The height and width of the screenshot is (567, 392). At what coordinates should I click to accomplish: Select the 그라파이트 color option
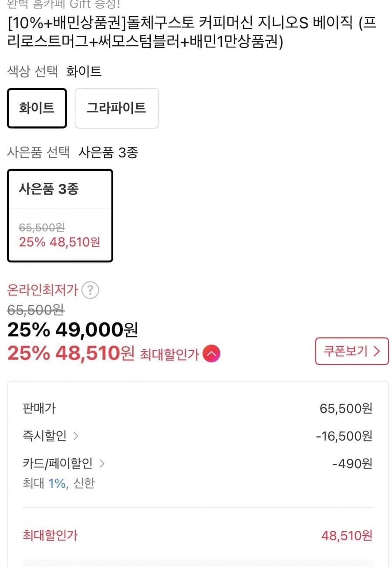click(116, 108)
